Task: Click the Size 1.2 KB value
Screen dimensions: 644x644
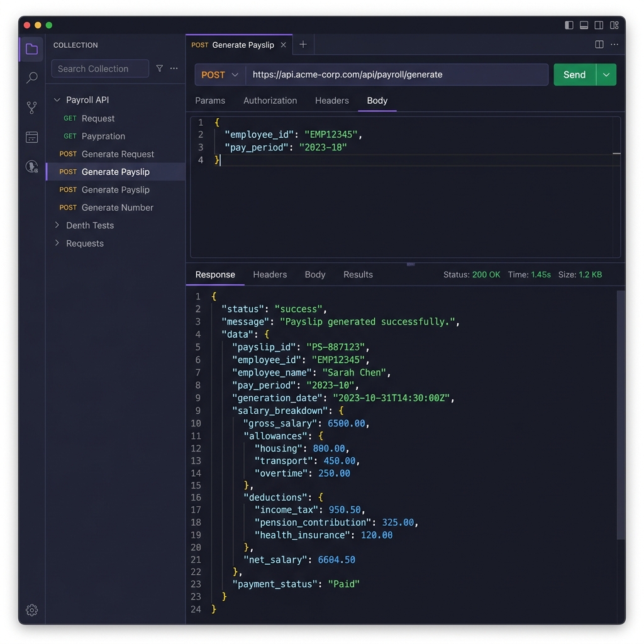Action: (x=590, y=274)
